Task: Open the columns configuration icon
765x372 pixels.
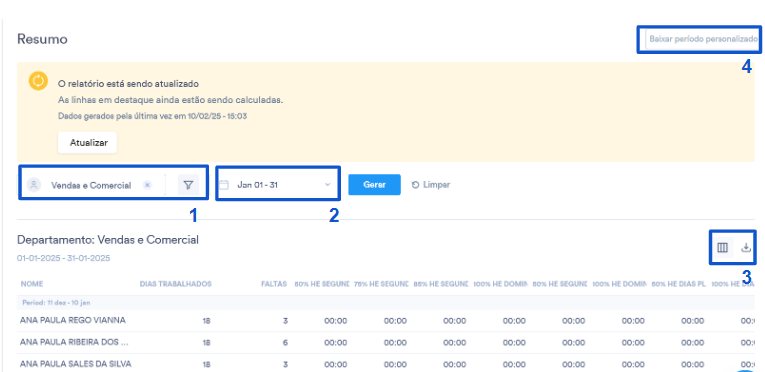Action: [x=723, y=248]
